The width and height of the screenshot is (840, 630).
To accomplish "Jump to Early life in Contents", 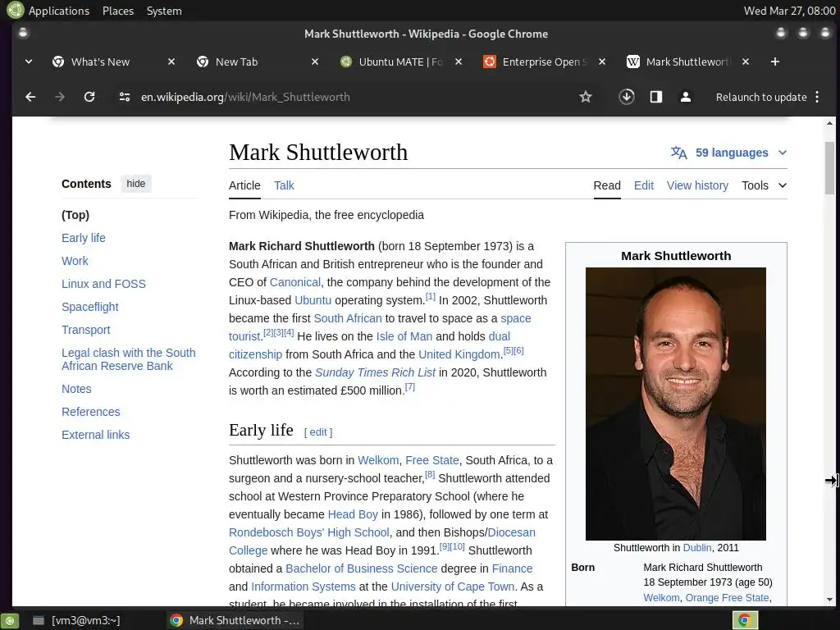I will click(x=84, y=238).
